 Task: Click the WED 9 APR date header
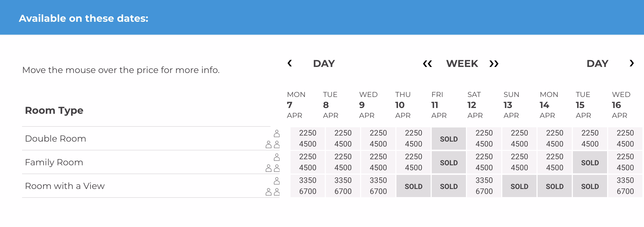point(368,105)
